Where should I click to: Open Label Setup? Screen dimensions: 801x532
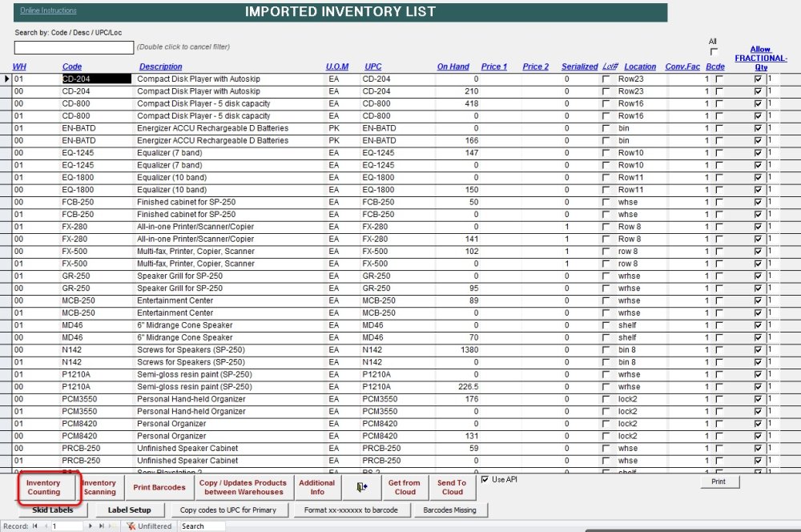pyautogui.click(x=129, y=510)
